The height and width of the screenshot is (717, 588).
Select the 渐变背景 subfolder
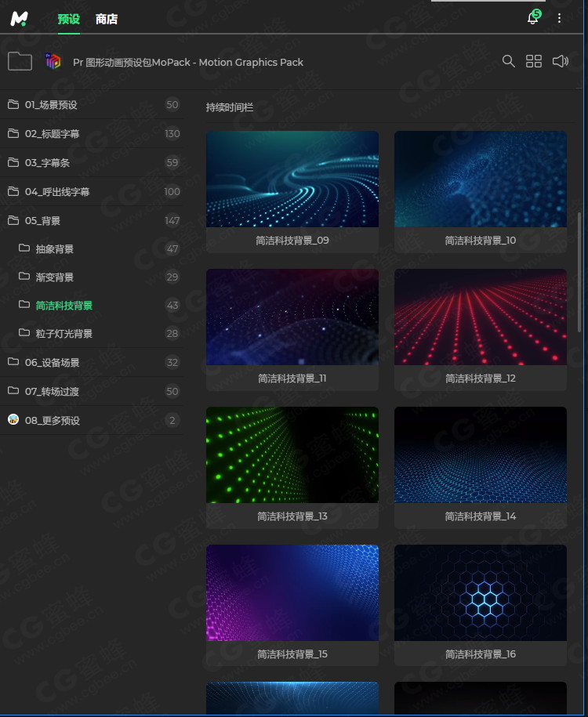[x=92, y=277]
